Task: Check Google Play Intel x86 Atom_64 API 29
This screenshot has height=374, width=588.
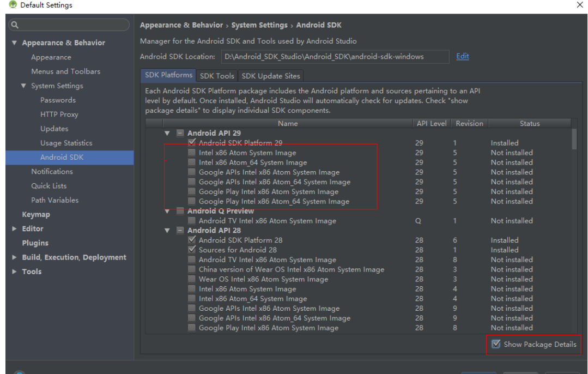Action: [x=192, y=201]
